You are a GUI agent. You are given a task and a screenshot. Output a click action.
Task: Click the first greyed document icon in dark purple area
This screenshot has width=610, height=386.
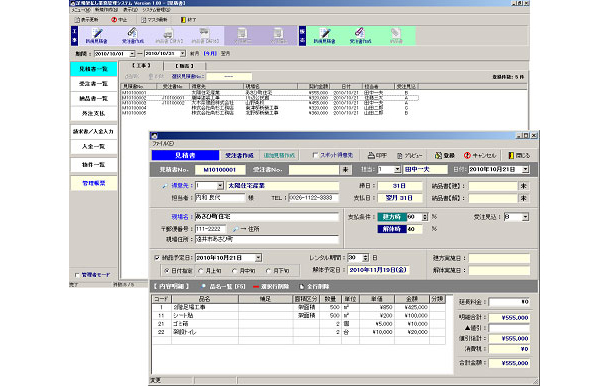pyautogui.click(x=242, y=33)
